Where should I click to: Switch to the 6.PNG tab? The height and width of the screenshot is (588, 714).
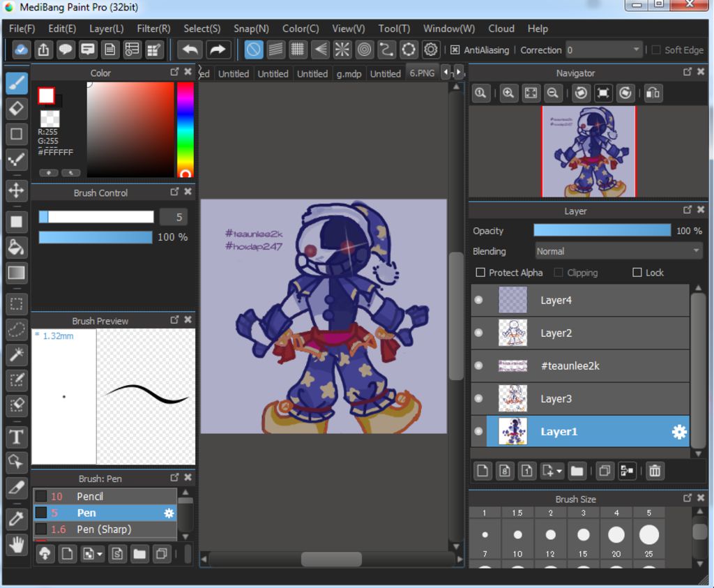(422, 73)
